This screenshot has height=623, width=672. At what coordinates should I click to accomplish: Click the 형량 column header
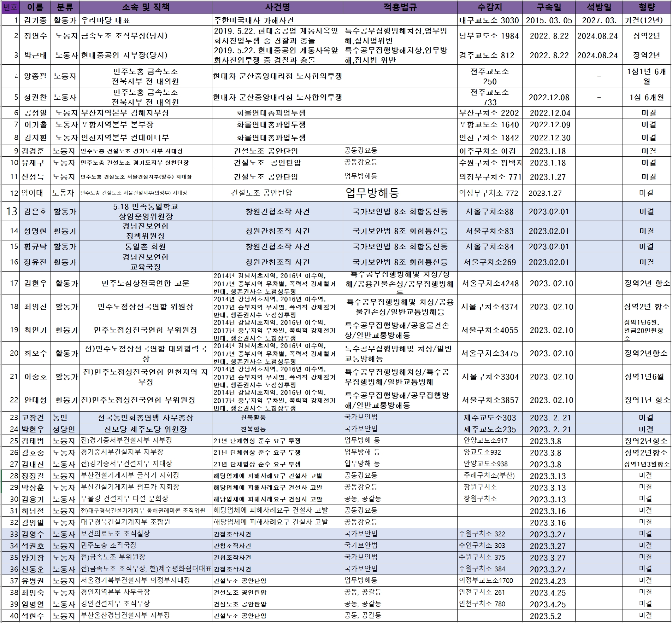point(646,7)
